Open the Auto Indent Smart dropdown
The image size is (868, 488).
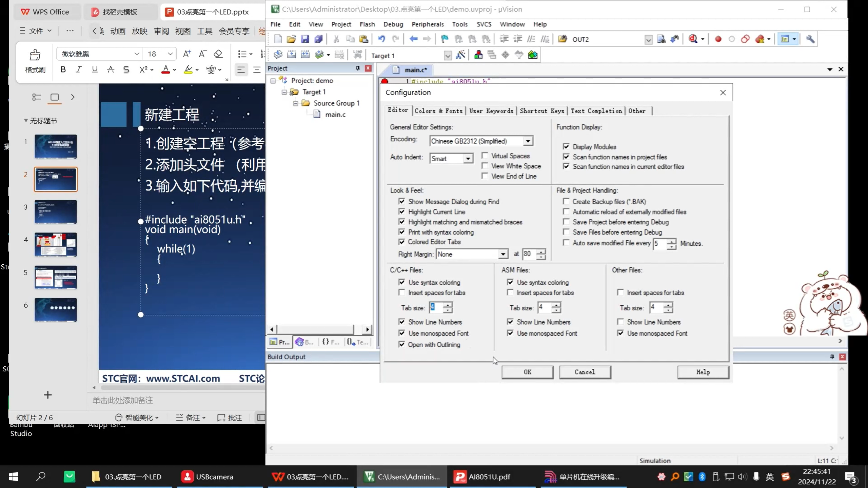pos(468,159)
